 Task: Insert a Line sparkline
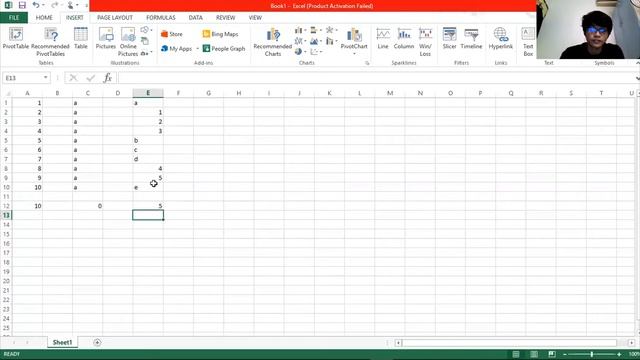point(383,38)
